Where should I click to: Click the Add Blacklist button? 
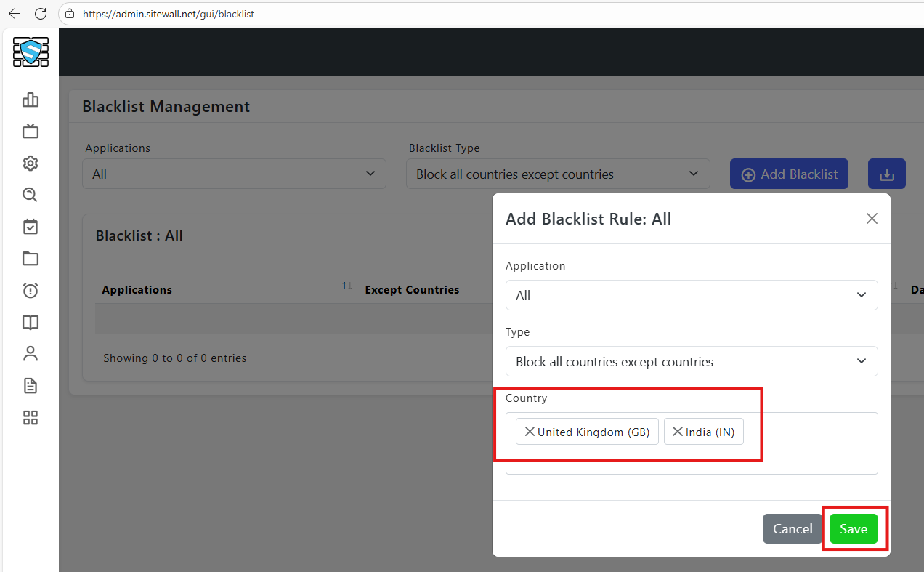coord(789,174)
